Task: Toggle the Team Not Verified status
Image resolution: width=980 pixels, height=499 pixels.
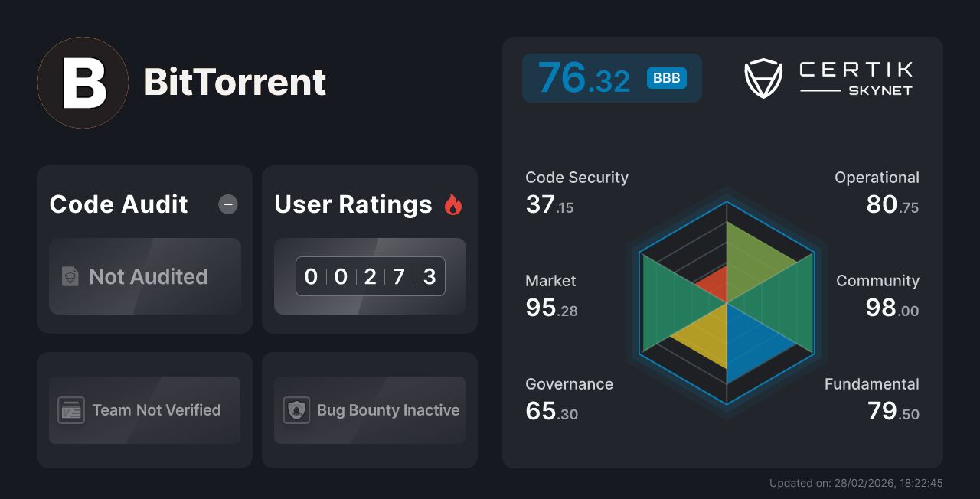Action: pyautogui.click(x=144, y=410)
